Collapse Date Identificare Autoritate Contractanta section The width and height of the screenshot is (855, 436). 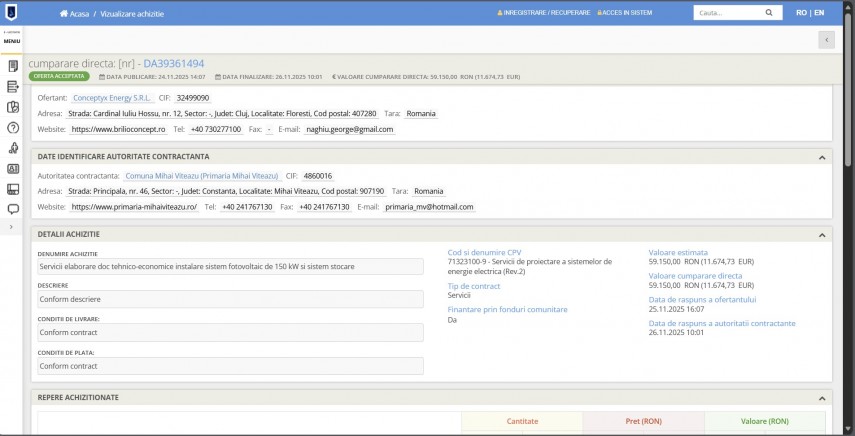[821, 157]
